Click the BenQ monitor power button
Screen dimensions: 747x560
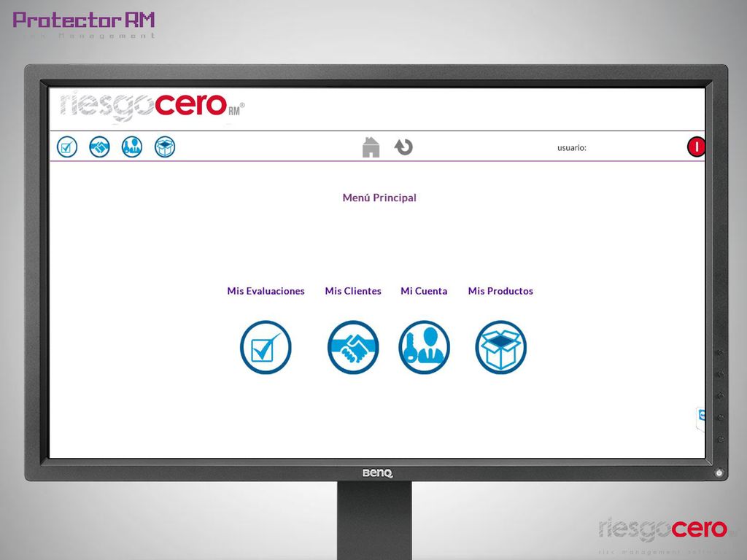click(x=719, y=472)
